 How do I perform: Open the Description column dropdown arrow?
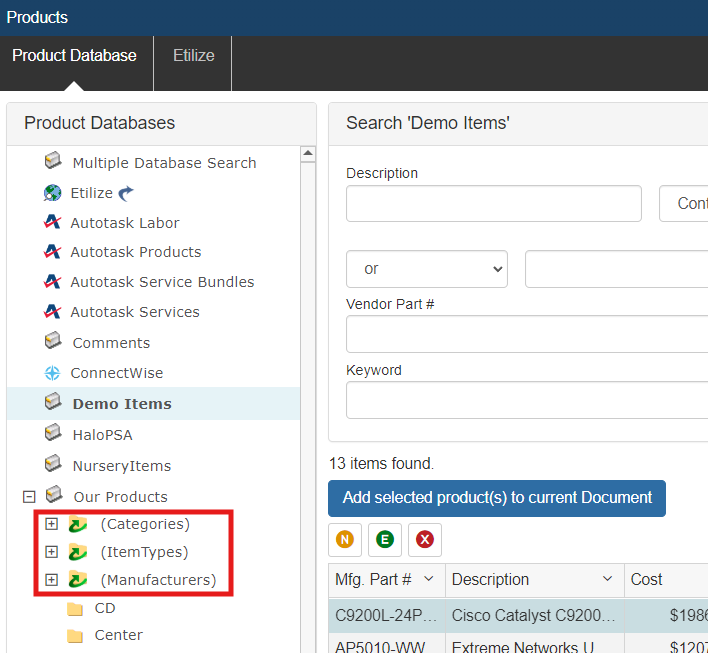[608, 579]
